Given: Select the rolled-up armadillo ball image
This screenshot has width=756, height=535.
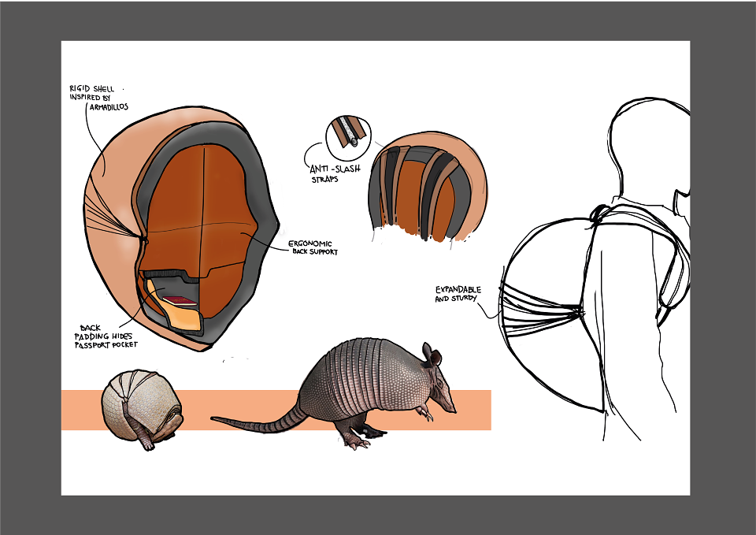Looking at the screenshot, I should 143,410.
